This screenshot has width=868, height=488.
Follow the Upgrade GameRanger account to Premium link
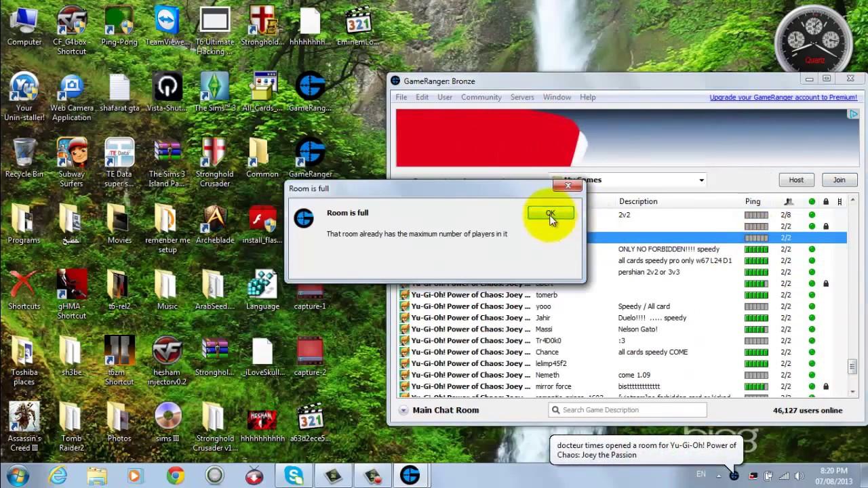(x=783, y=97)
